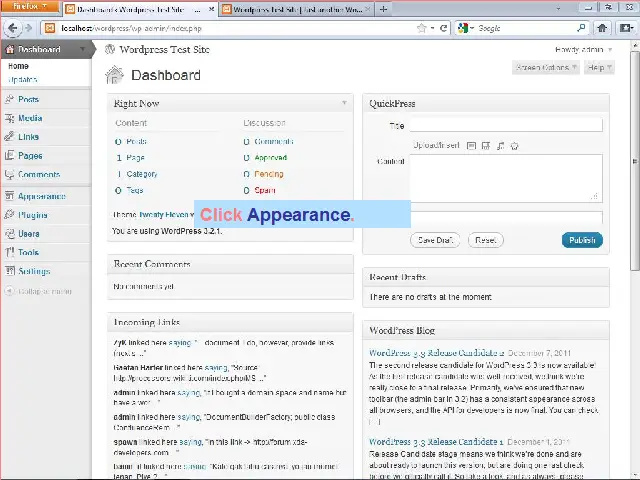The height and width of the screenshot is (480, 640).
Task: Collapse the admin menu using the arrow icon
Action: (x=9, y=291)
